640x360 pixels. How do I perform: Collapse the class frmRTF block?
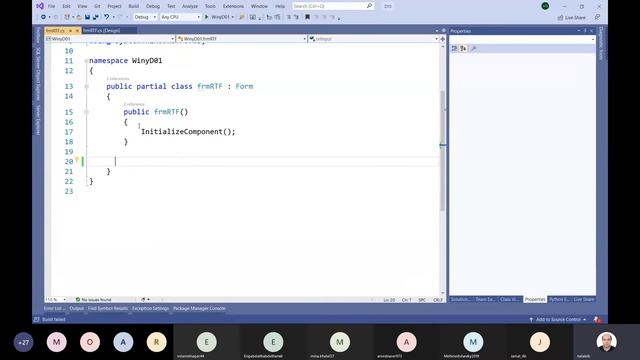tap(86, 87)
